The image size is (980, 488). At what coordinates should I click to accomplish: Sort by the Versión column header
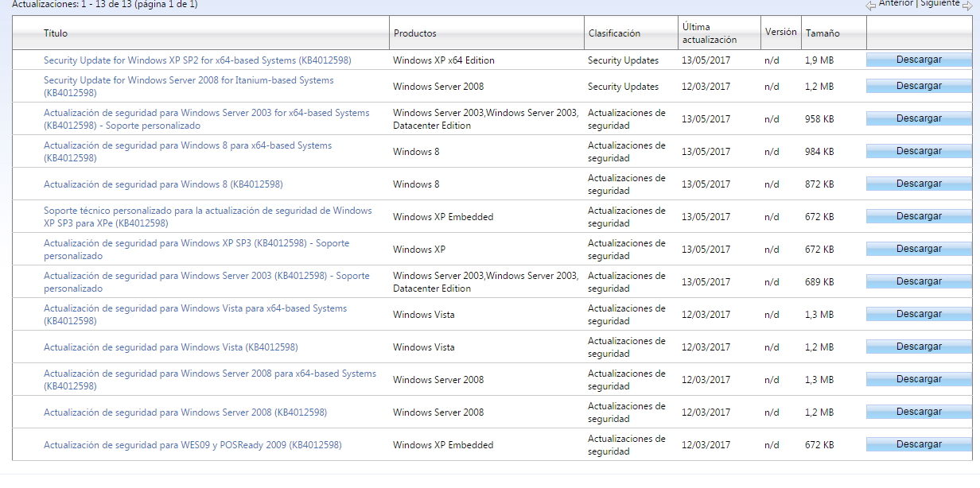[780, 33]
